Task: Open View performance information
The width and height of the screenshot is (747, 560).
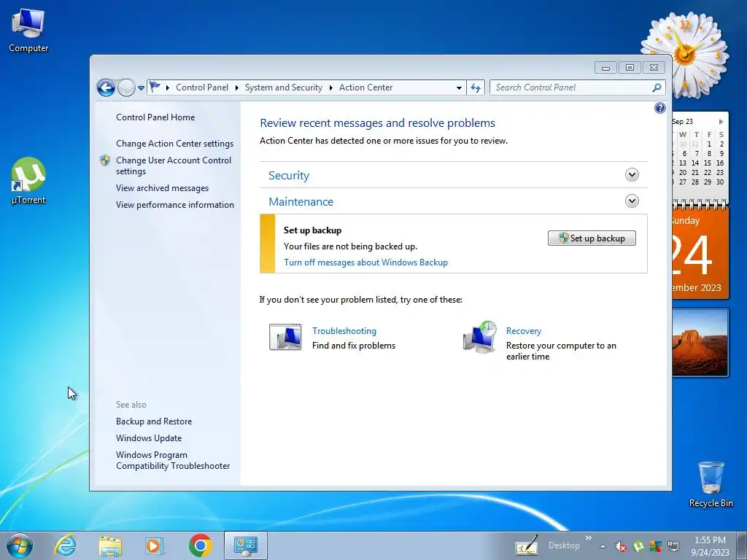Action: pyautogui.click(x=175, y=205)
